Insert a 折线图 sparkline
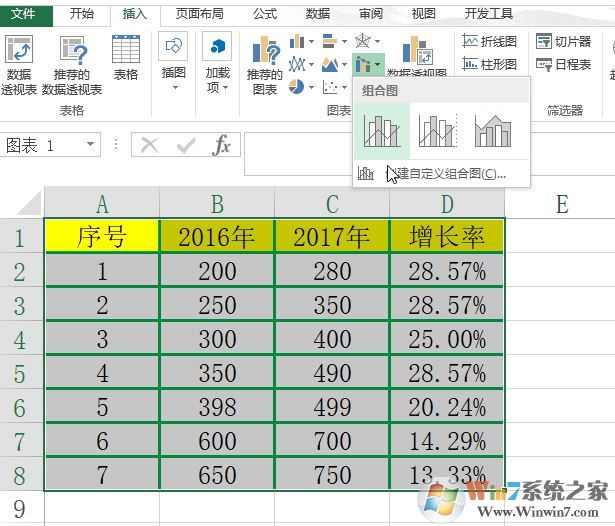This screenshot has height=526, width=615. tap(489, 41)
